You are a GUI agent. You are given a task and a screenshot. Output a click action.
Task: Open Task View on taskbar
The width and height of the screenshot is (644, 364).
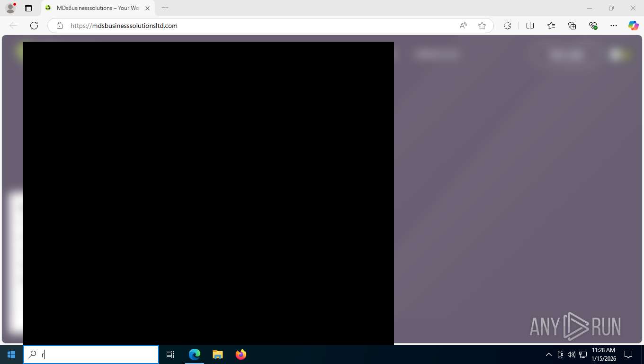[x=170, y=355]
